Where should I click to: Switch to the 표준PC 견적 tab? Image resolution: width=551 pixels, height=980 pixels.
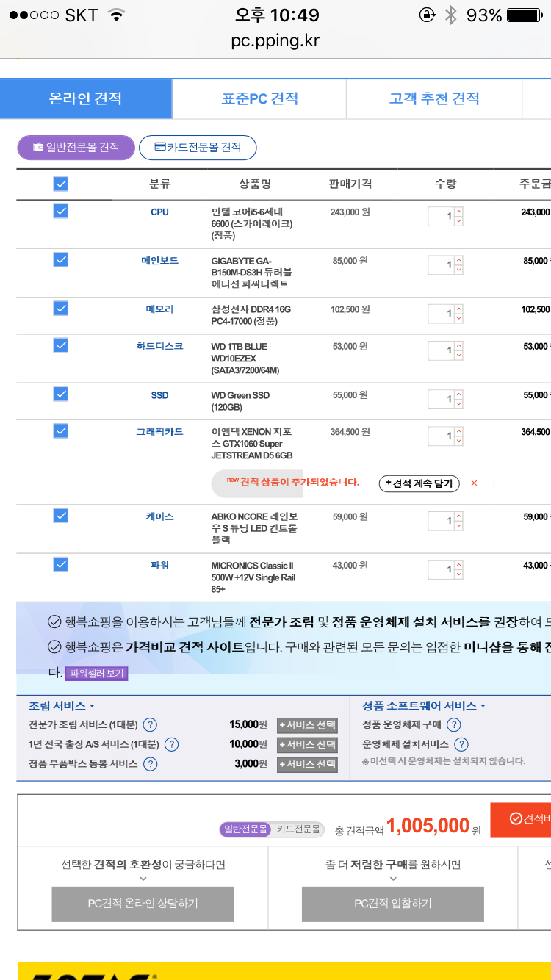tap(259, 98)
